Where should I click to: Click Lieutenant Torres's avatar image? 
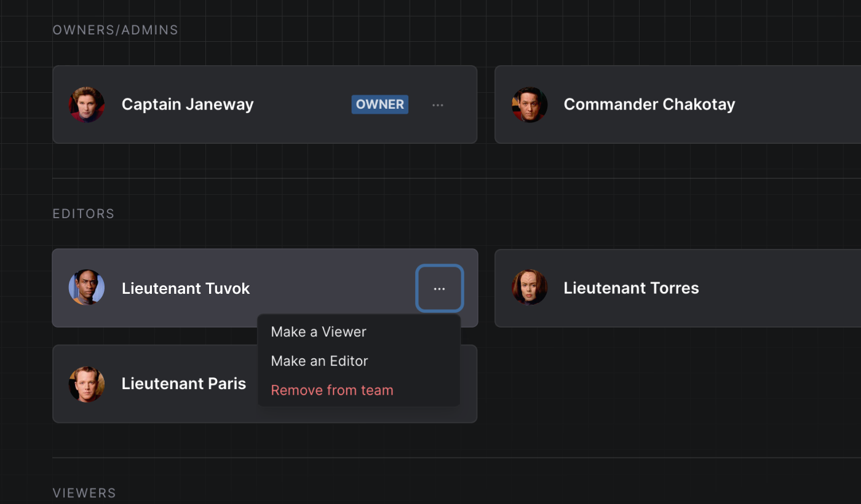point(530,288)
